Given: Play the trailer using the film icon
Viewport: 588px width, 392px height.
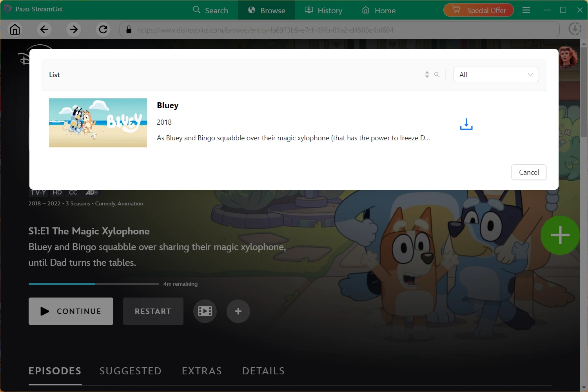Looking at the screenshot, I should tap(205, 311).
